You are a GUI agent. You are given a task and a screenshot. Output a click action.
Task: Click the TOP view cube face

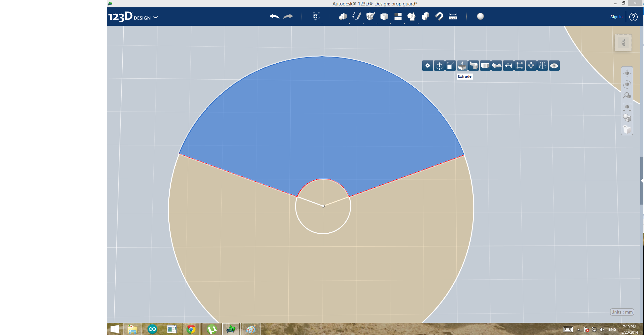(623, 43)
